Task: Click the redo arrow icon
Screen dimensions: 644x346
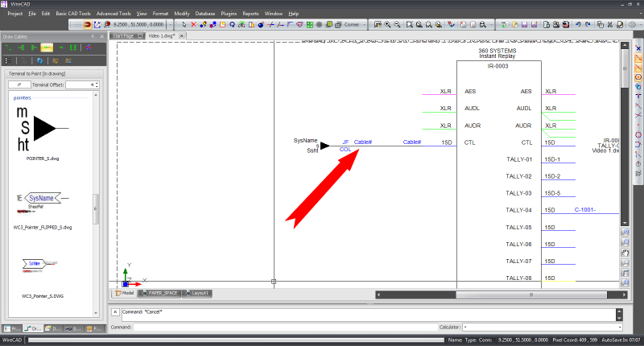Action: click(588, 25)
